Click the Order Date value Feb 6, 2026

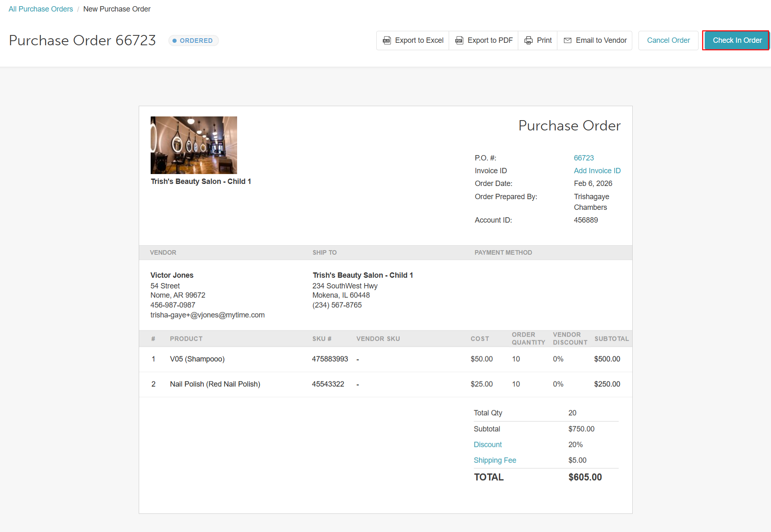pyautogui.click(x=593, y=184)
